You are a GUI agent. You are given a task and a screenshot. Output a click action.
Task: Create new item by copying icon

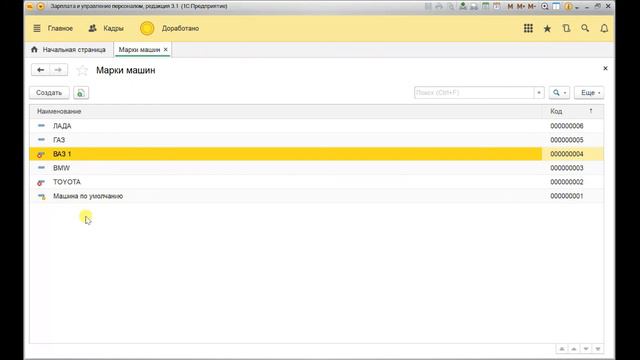pyautogui.click(x=81, y=93)
